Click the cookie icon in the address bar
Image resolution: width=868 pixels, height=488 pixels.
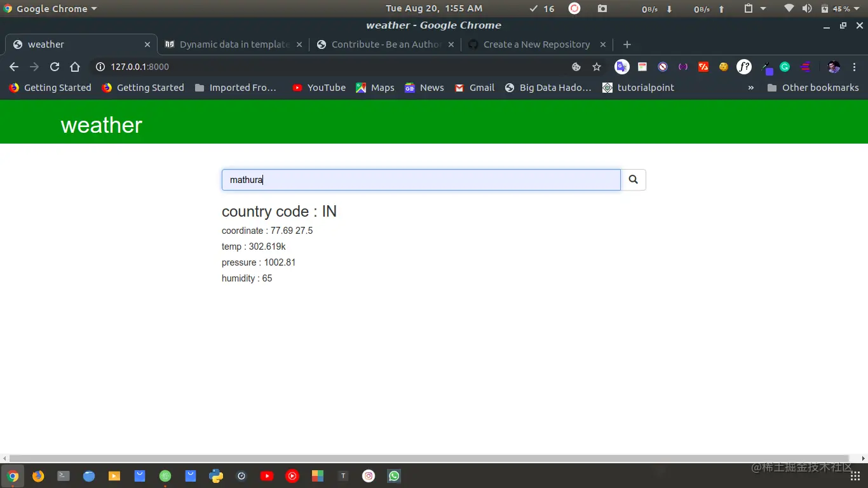pyautogui.click(x=576, y=67)
